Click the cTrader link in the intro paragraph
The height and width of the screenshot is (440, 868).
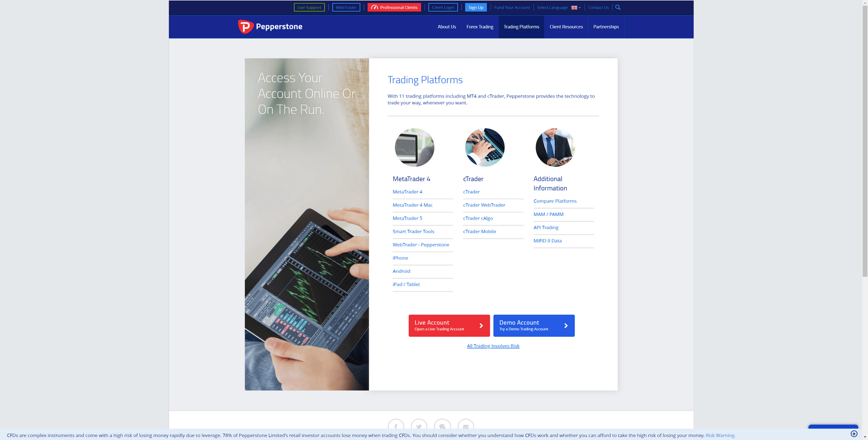(495, 96)
